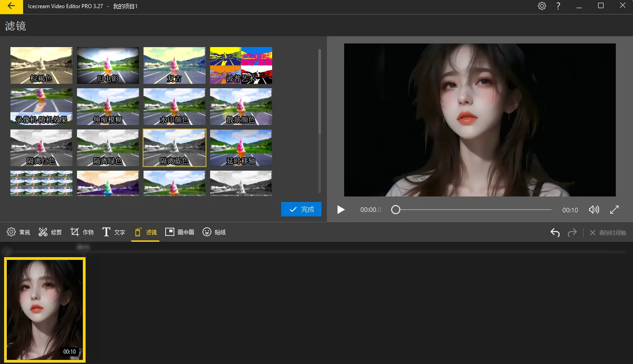The image size is (633, 364).
Task: Select the 水印颜色 filter thumbnail
Action: click(174, 107)
